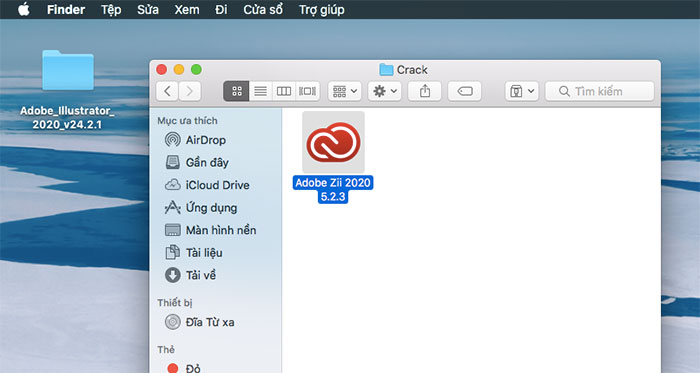The image size is (700, 373).
Task: Select AirDrop in sidebar
Action: (x=205, y=140)
